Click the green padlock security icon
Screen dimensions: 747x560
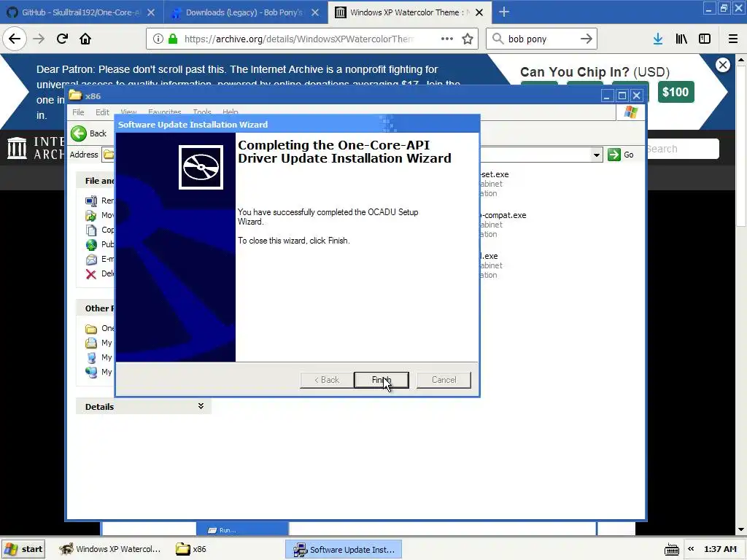click(173, 39)
